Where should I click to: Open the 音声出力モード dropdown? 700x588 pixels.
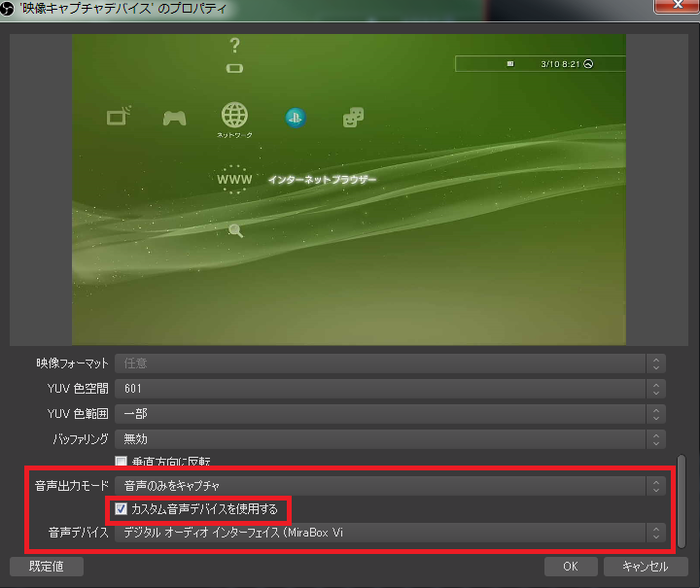[390, 486]
